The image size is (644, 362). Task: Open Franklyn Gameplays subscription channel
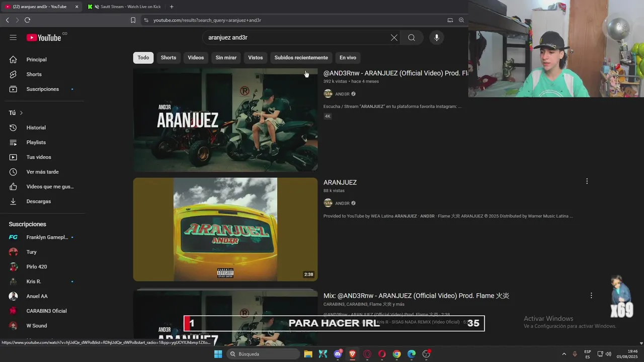pyautogui.click(x=42, y=237)
